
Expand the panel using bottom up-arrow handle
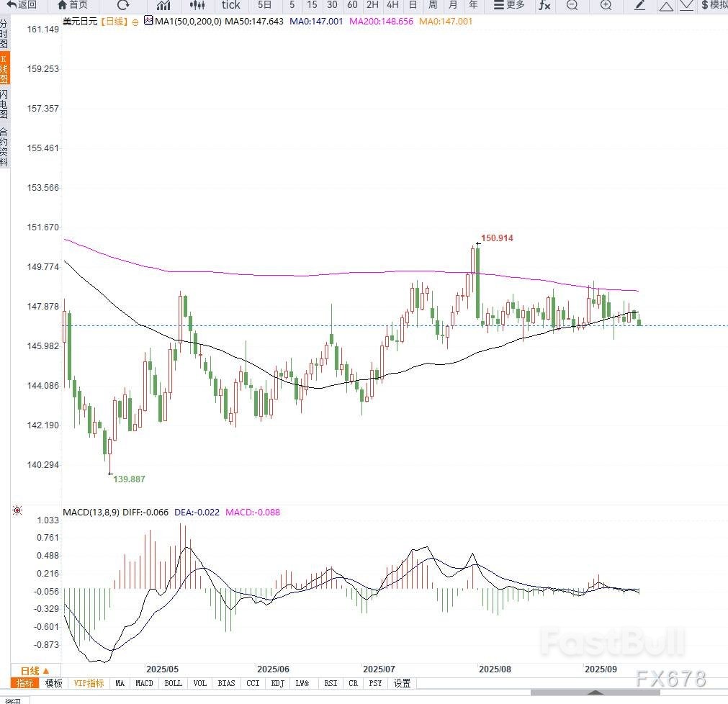(x=595, y=692)
